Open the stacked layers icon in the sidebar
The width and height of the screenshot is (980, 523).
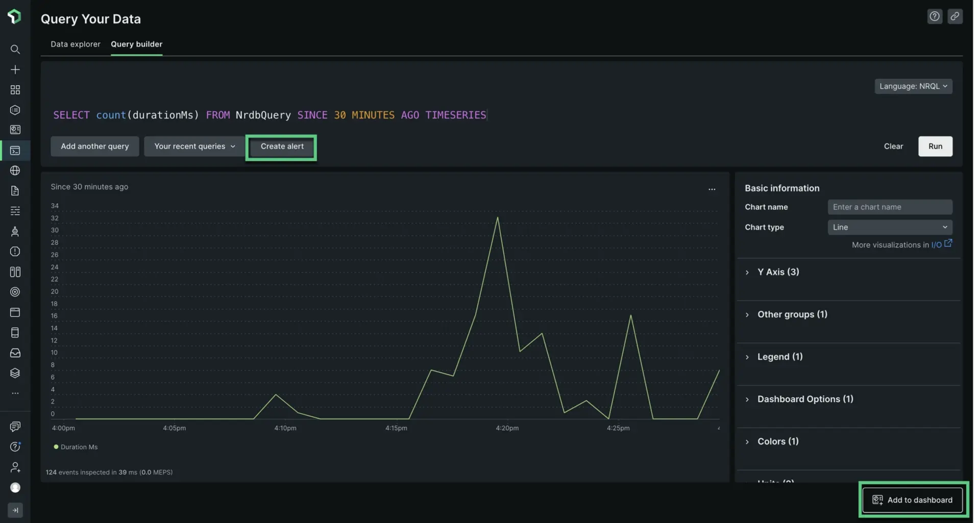15,373
